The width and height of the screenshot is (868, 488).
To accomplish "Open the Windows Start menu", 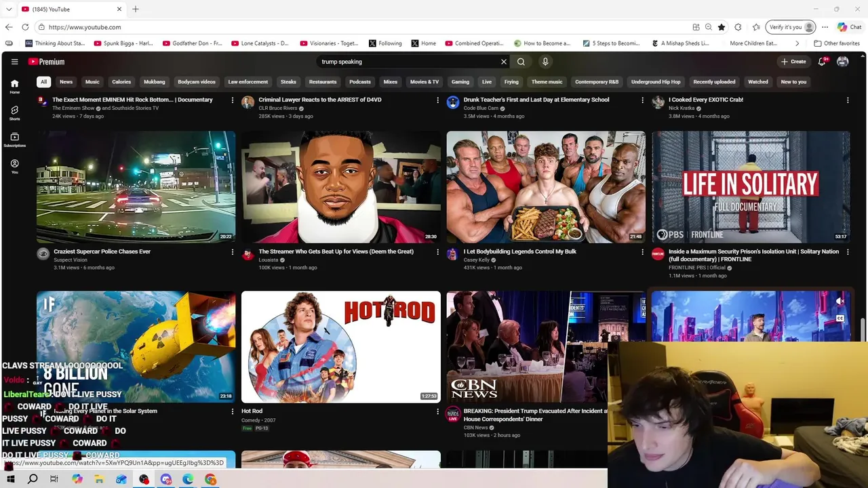I will pos(10,479).
